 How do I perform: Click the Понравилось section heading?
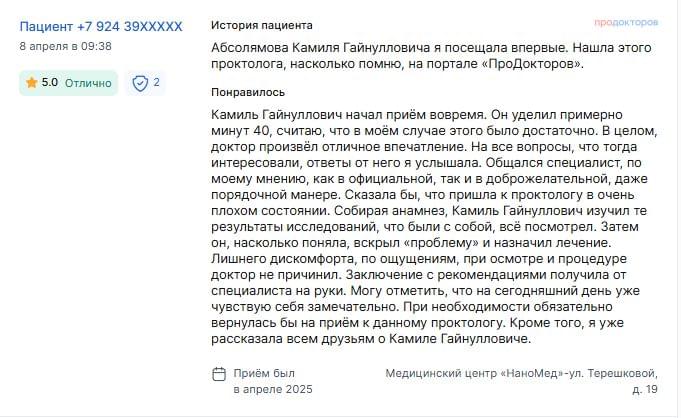(x=248, y=92)
